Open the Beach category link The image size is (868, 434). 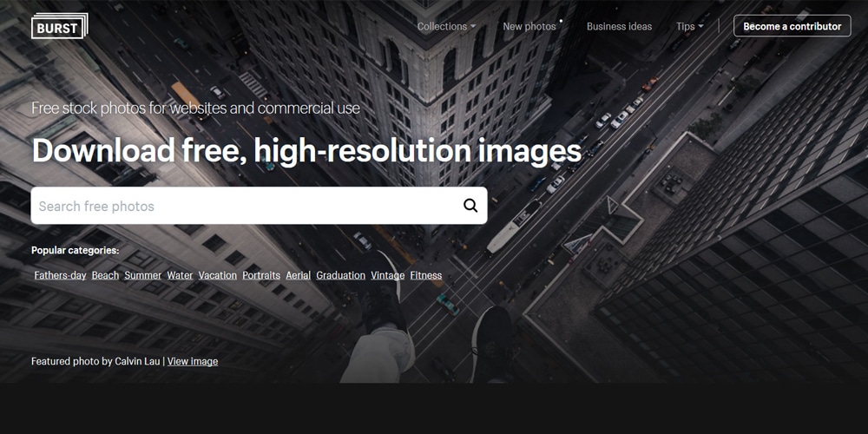tap(105, 275)
